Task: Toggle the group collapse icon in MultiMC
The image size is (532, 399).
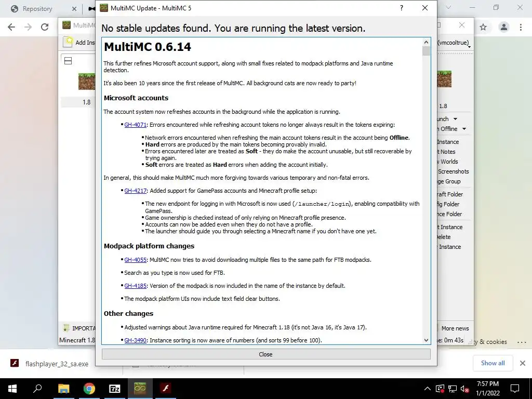Action: point(68,61)
